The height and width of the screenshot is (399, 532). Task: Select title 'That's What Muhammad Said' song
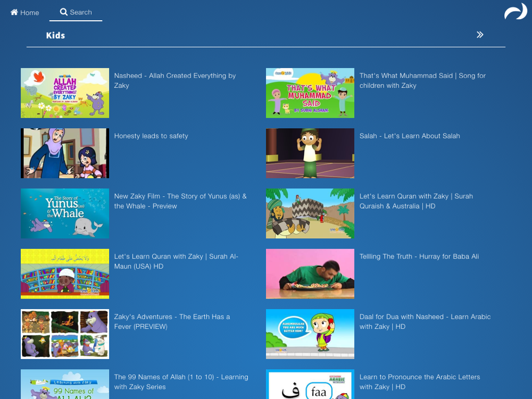coord(423,80)
